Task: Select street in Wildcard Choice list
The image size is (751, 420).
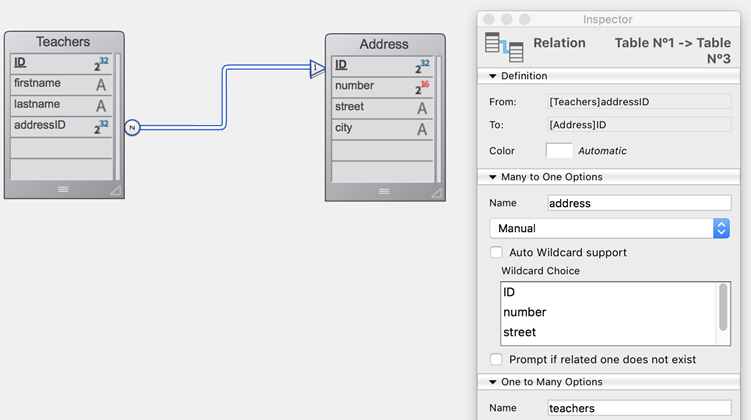Action: pyautogui.click(x=520, y=332)
